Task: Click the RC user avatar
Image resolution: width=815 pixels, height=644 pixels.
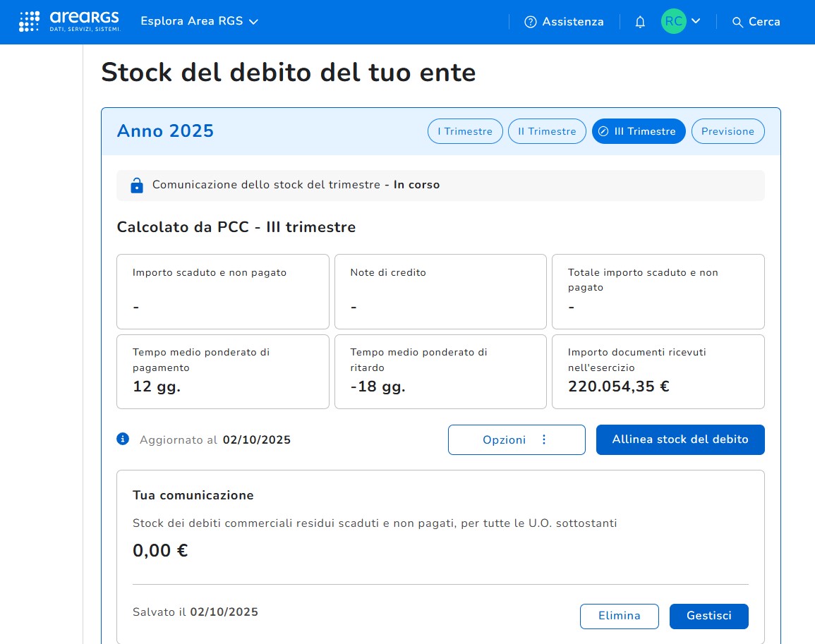Action: [x=673, y=22]
